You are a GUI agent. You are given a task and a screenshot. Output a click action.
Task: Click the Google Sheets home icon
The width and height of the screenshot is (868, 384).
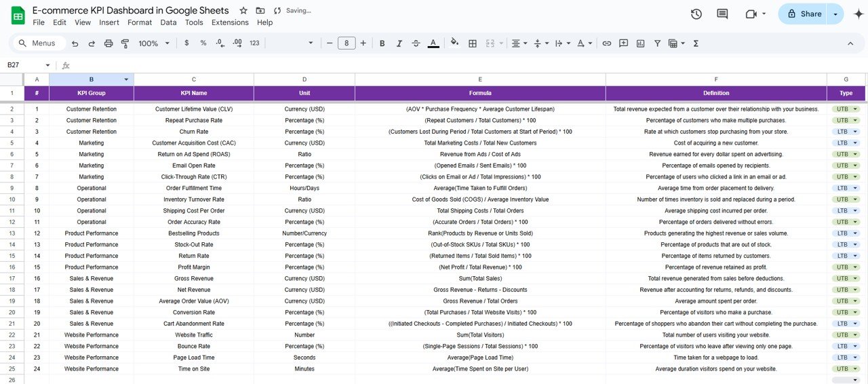pyautogui.click(x=18, y=16)
